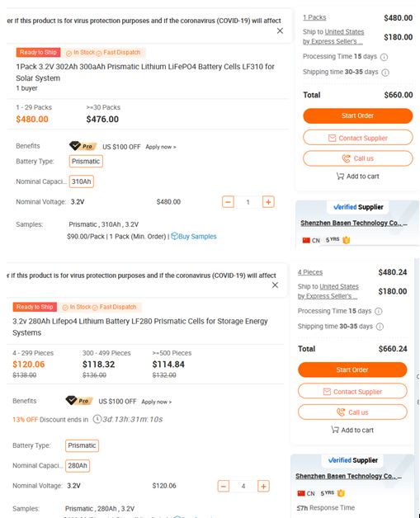Edit the quantity field showing 4

pyautogui.click(x=243, y=487)
